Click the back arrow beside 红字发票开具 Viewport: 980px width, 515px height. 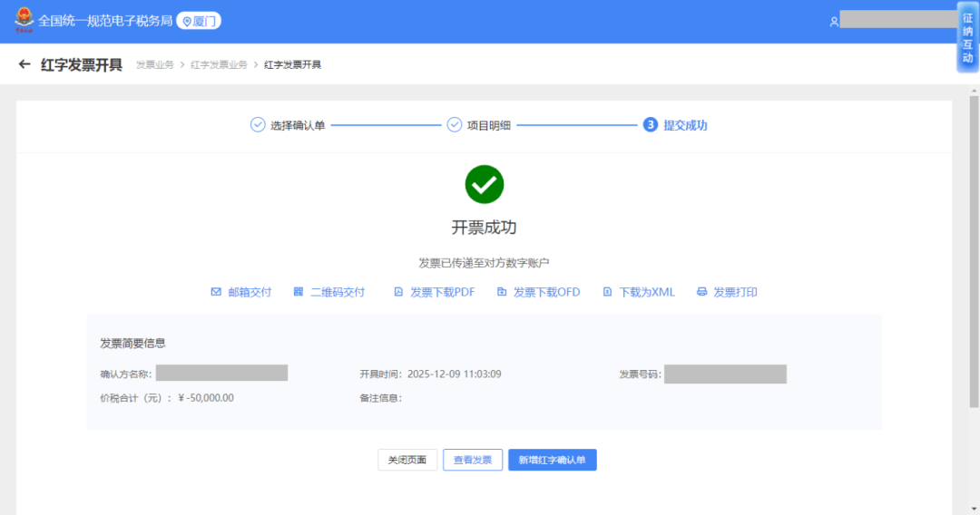point(24,65)
